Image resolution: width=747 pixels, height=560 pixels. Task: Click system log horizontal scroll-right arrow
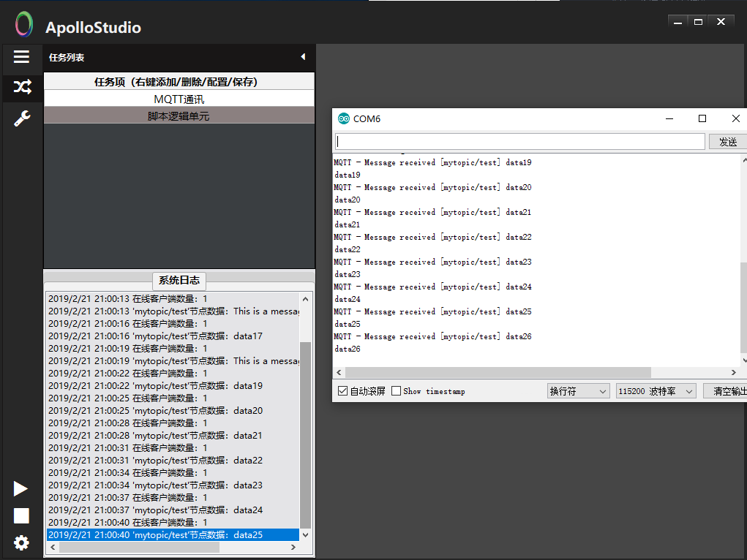(293, 547)
